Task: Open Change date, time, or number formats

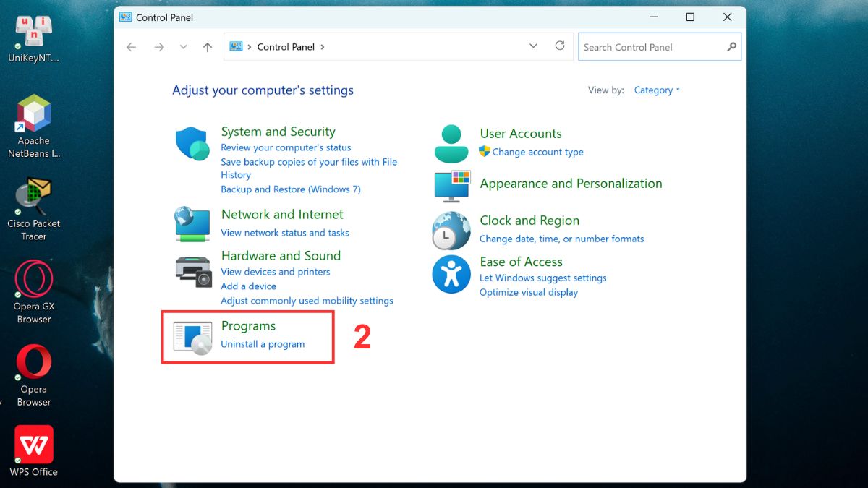Action: 562,239
